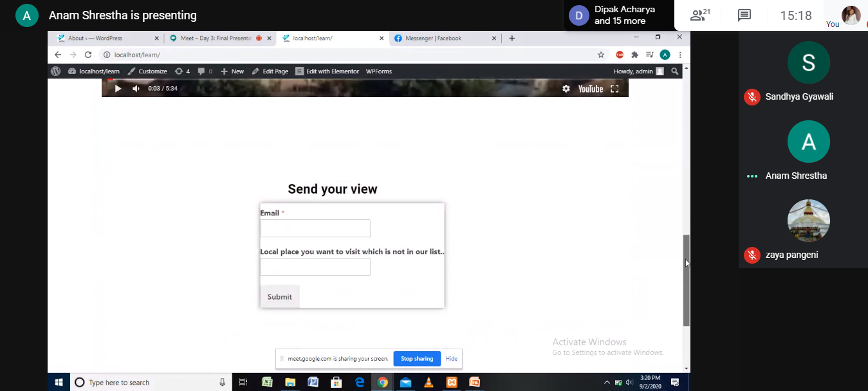The height and width of the screenshot is (391, 868).
Task: Click Edit Page in admin bar
Action: click(270, 71)
